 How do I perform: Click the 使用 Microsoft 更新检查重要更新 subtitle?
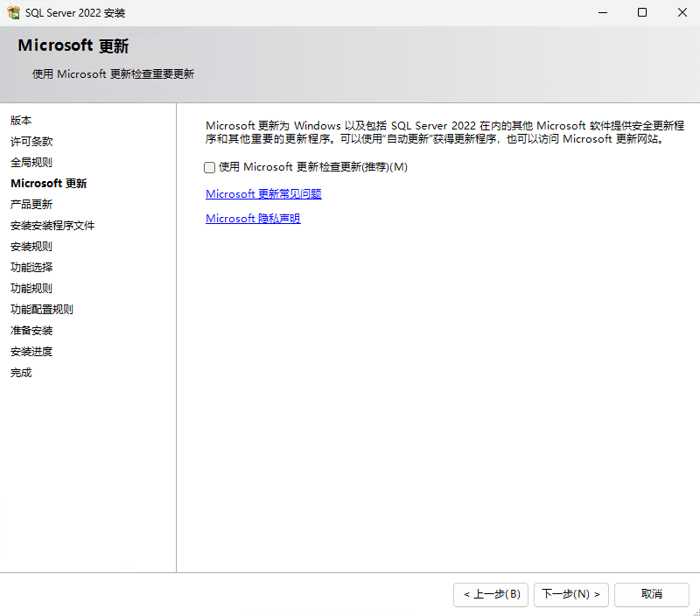113,74
